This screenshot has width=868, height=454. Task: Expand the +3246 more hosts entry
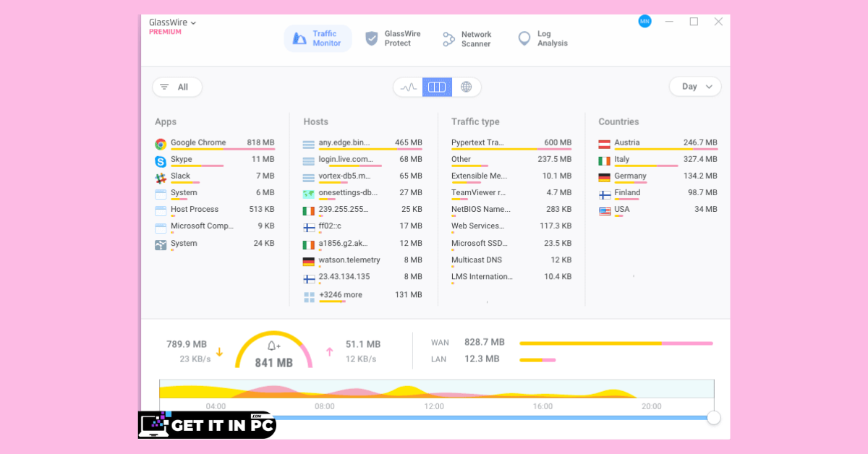(x=362, y=296)
